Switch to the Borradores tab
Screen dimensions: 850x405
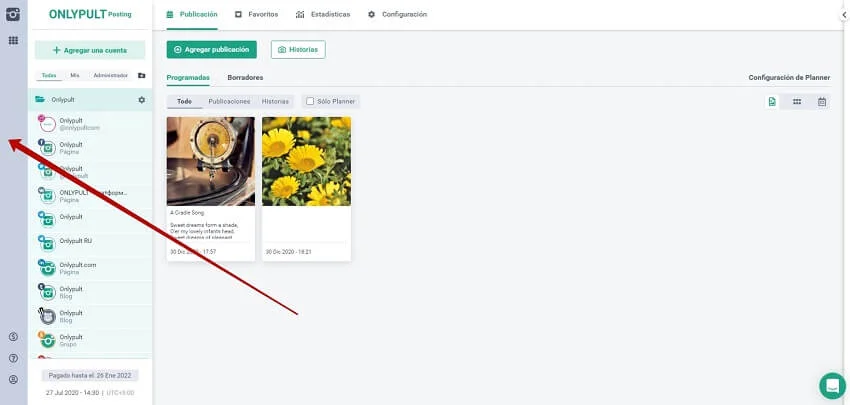245,77
